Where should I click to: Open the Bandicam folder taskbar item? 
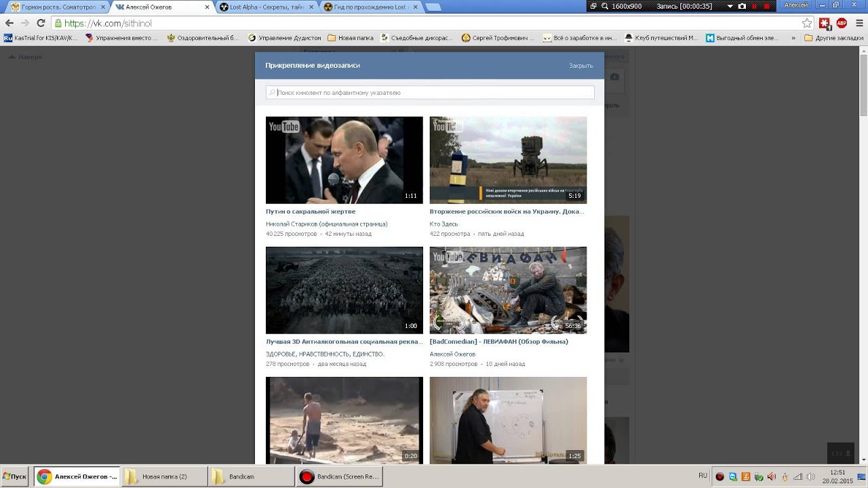(252, 476)
